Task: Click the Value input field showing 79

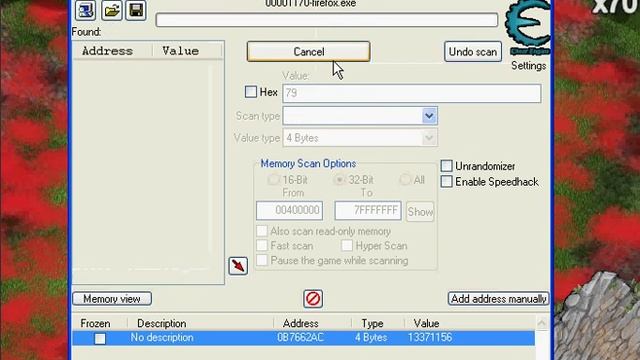Action: point(412,93)
